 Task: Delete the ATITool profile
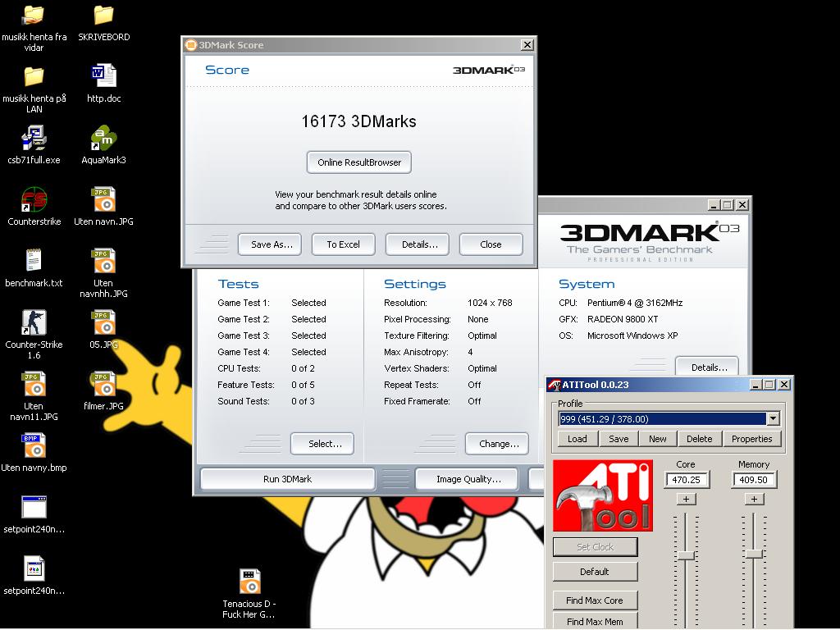(x=699, y=439)
